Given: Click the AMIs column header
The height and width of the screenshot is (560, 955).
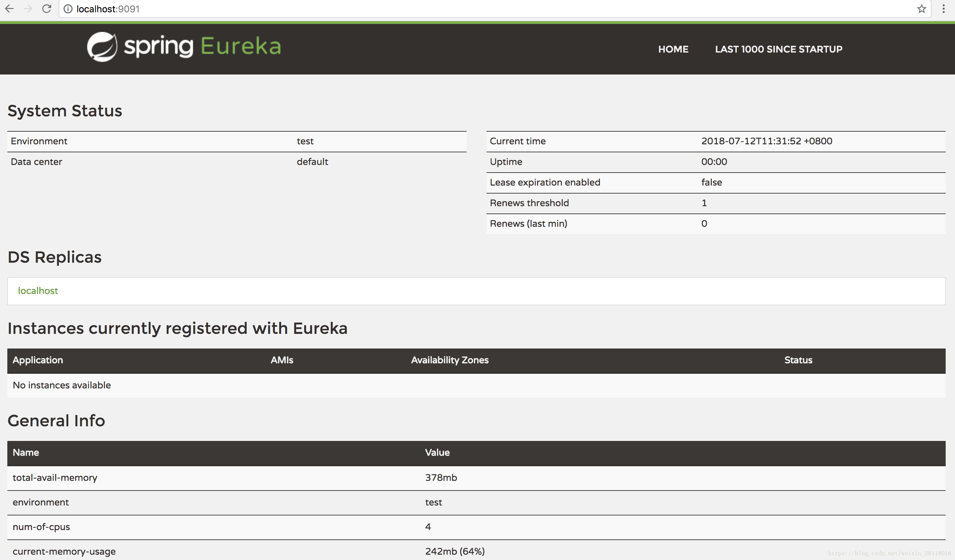Looking at the screenshot, I should point(282,360).
